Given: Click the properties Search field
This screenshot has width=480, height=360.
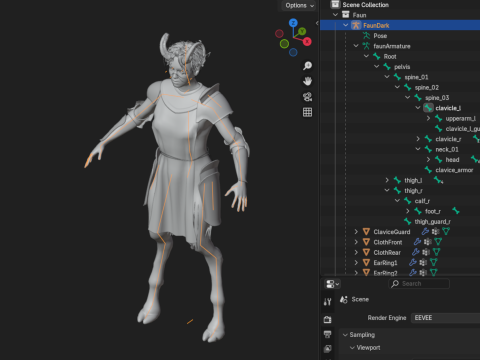Looking at the screenshot, I should click(x=419, y=284).
